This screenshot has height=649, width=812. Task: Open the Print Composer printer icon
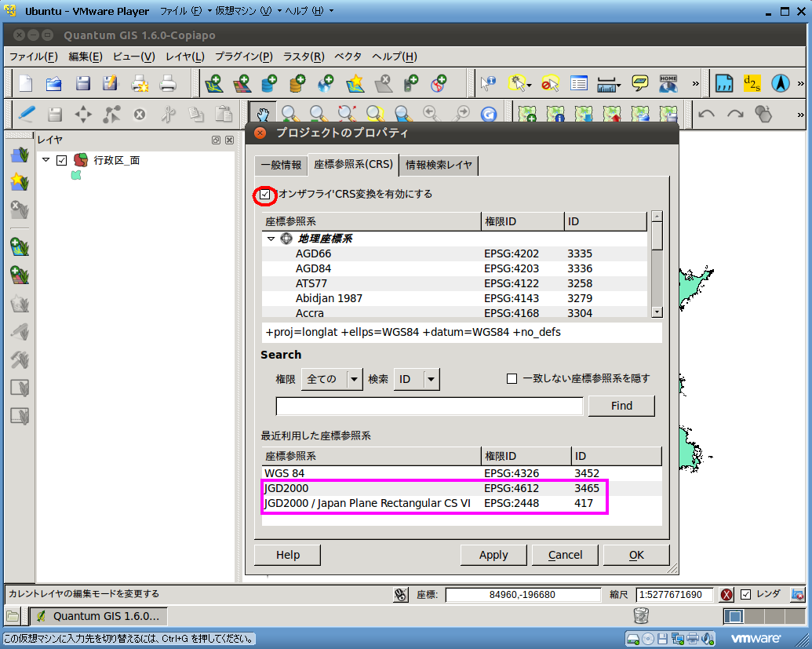168,83
